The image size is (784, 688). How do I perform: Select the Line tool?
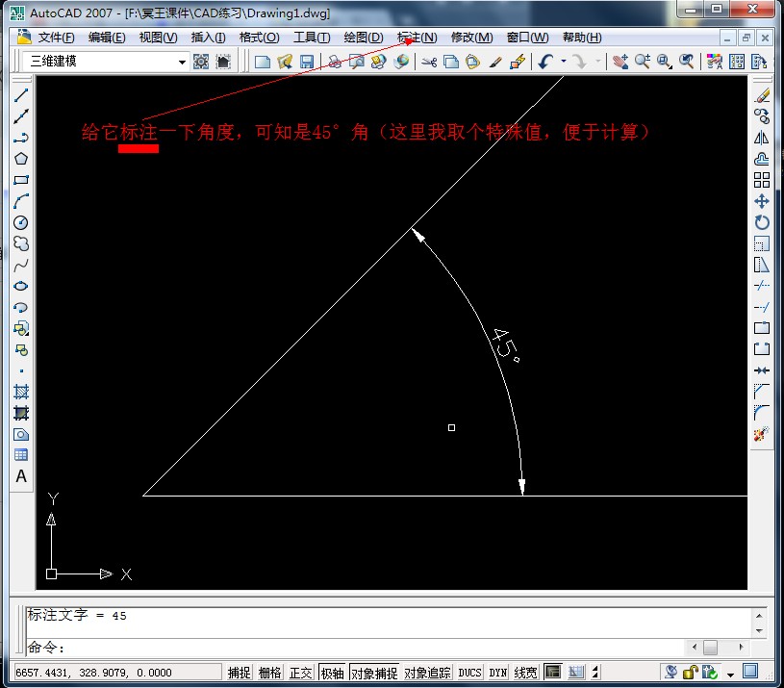pos(21,95)
